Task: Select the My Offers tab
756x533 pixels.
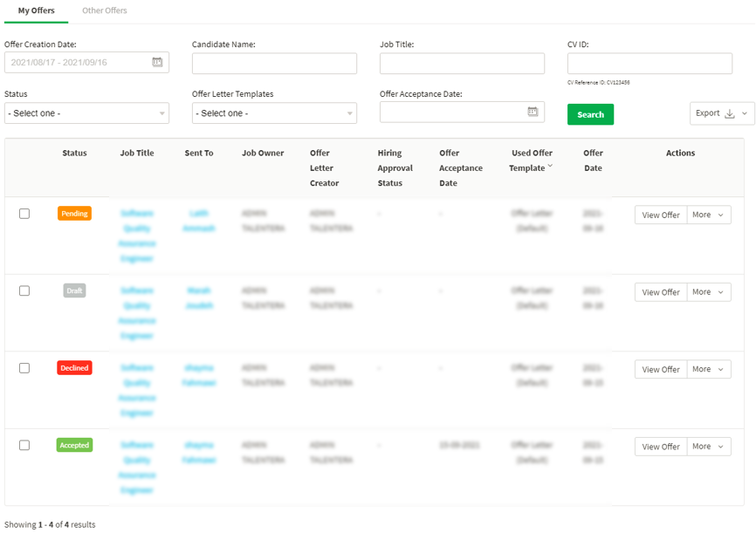Action: coord(36,10)
